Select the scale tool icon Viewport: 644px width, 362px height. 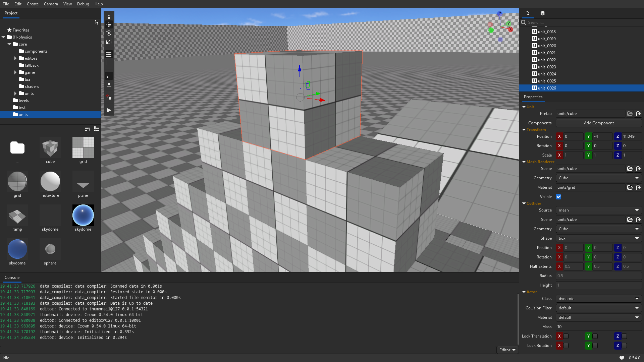pyautogui.click(x=109, y=42)
